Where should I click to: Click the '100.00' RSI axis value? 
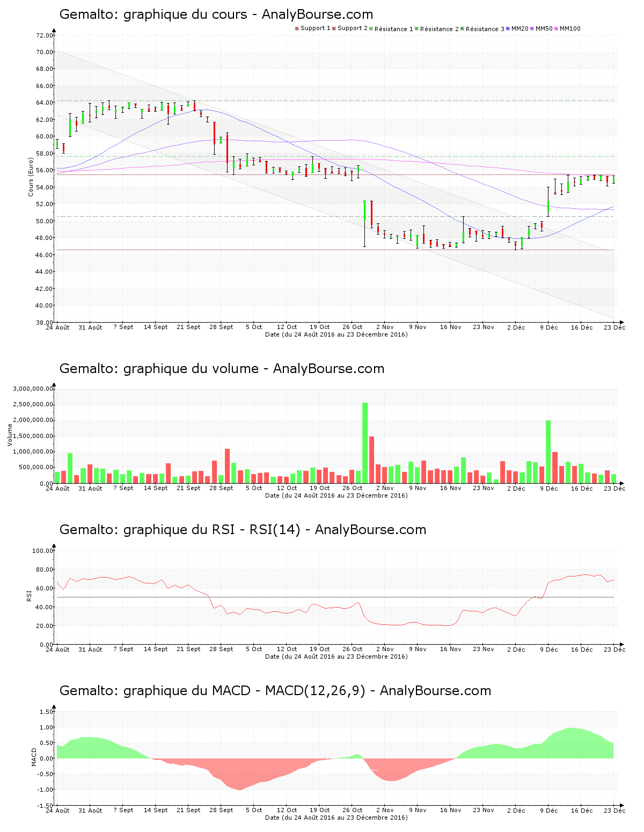[x=43, y=551]
